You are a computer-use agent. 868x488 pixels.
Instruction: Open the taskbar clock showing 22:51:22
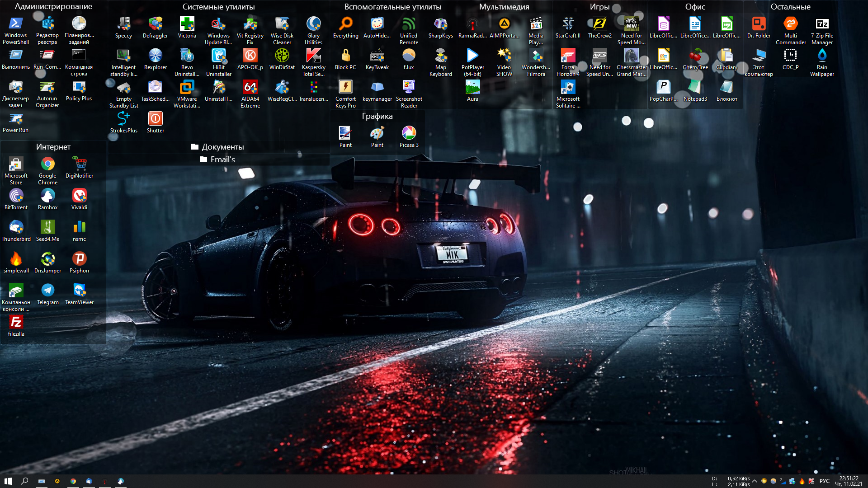pyautogui.click(x=849, y=481)
